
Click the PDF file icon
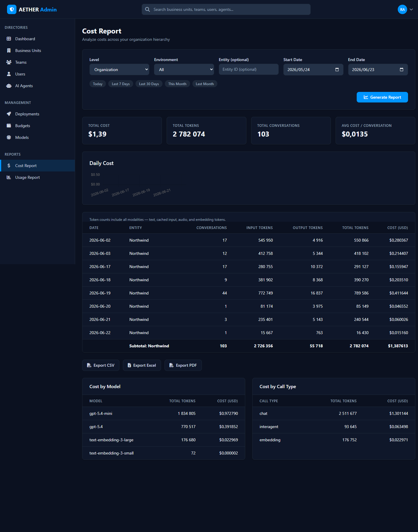tap(172, 365)
